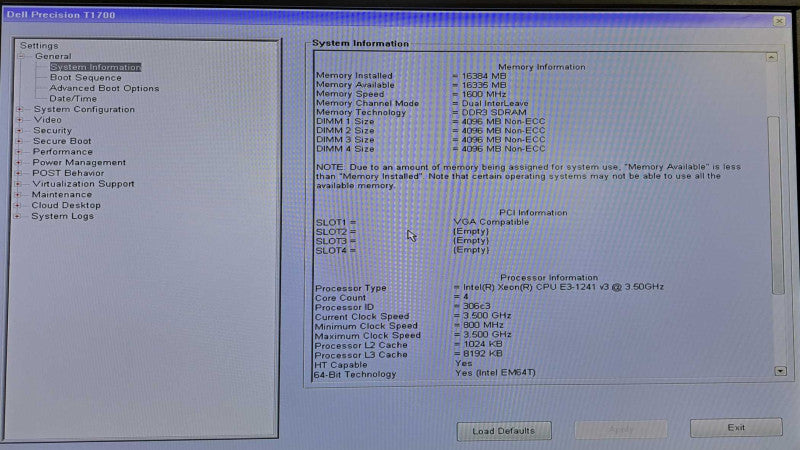Screen dimensions: 800x450
Task: Expand the Virtualization Support node
Action: point(18,184)
